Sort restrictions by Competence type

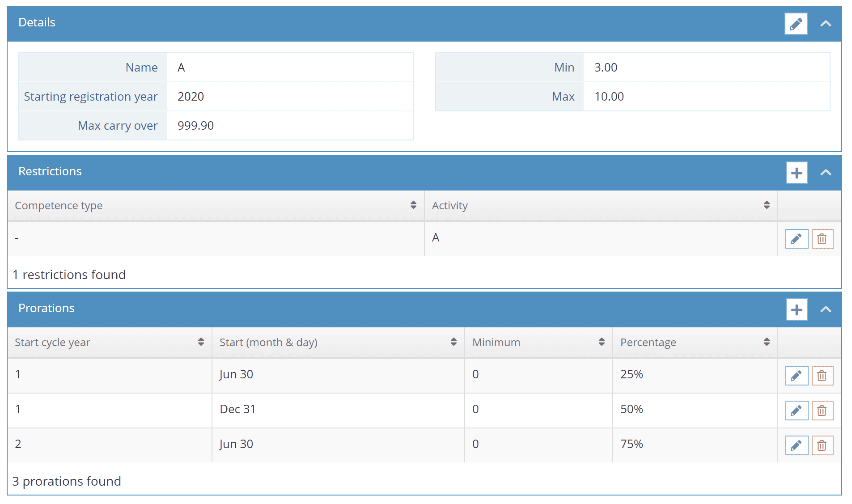point(216,205)
